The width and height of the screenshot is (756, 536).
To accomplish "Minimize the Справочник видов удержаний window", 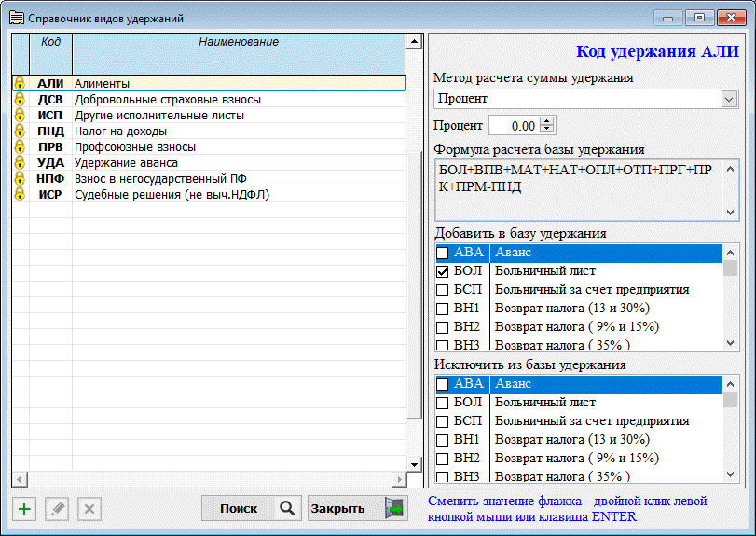I will pyautogui.click(x=667, y=18).
